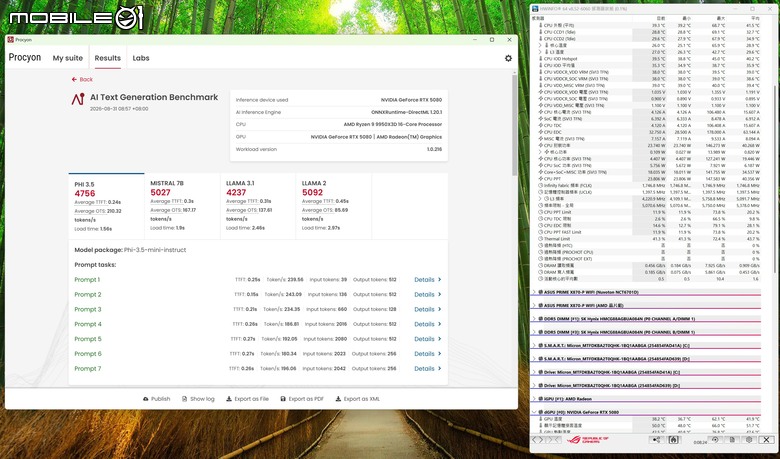Screen dimensions: 780x459
Task: Select the PHI 3.5 score card
Action: click(x=106, y=206)
